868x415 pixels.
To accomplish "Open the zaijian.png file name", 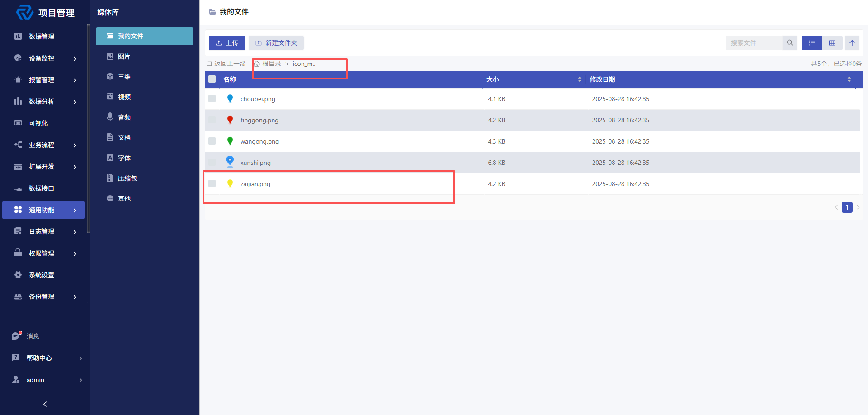I will (x=255, y=184).
